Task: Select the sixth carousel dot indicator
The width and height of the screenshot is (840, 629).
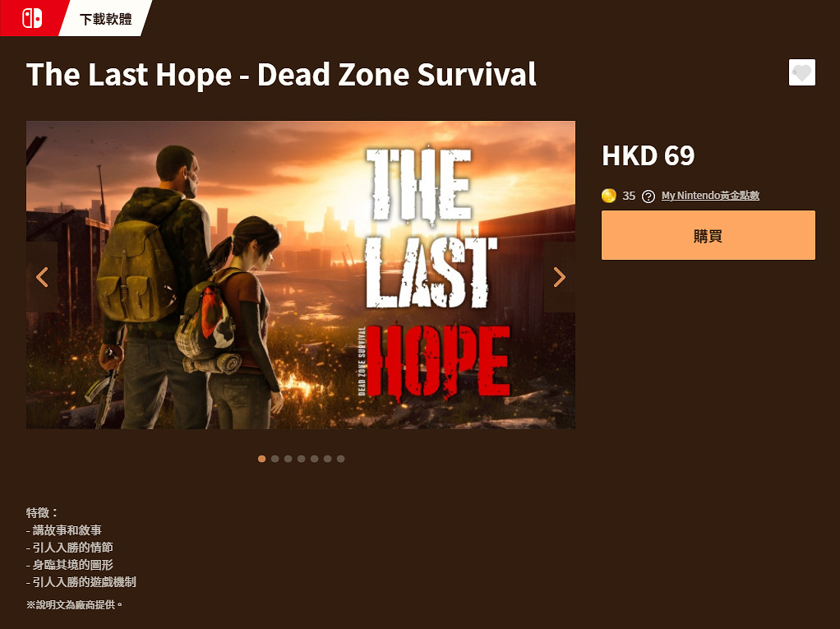Action: point(327,459)
